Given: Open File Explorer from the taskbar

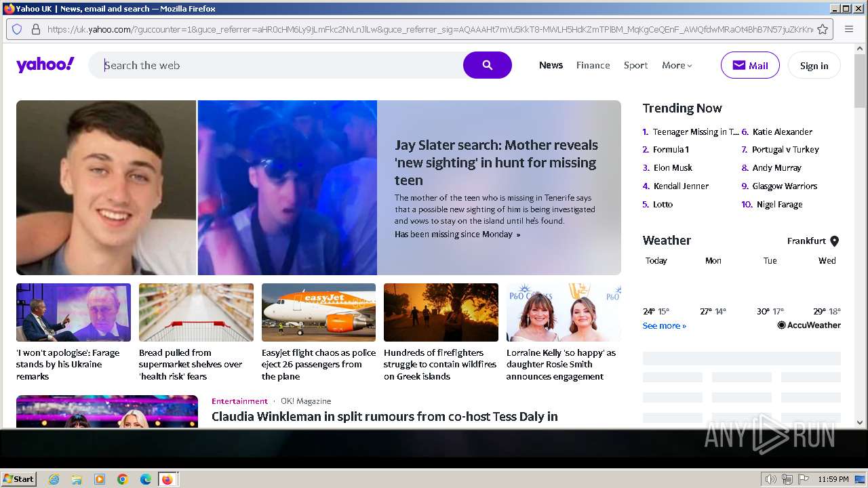Looking at the screenshot, I should click(77, 479).
